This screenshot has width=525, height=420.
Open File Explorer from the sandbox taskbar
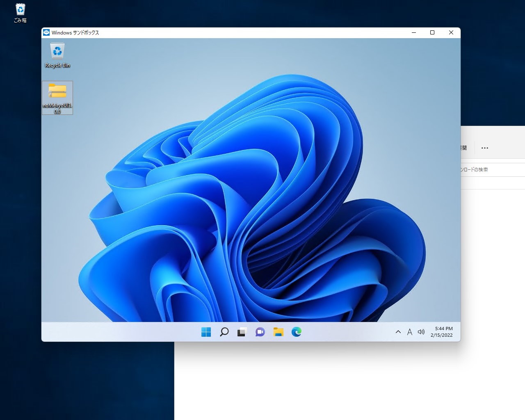(x=278, y=332)
